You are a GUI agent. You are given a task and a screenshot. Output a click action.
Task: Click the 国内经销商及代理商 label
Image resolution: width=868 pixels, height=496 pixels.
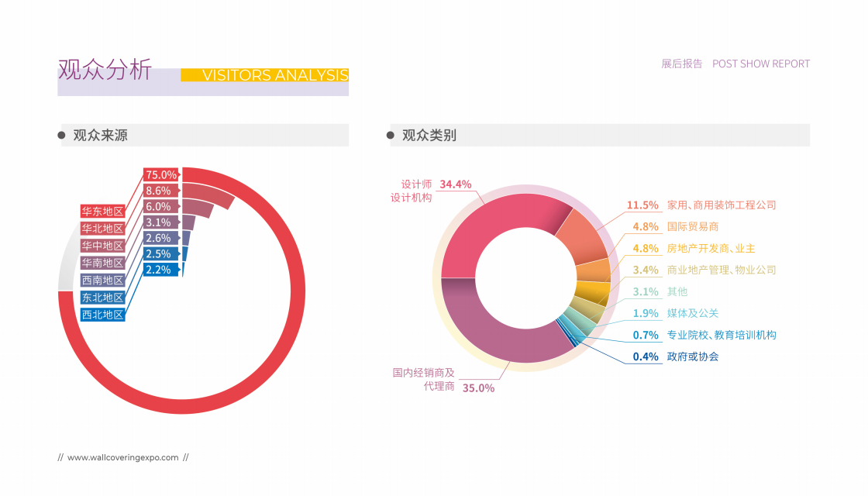click(423, 379)
